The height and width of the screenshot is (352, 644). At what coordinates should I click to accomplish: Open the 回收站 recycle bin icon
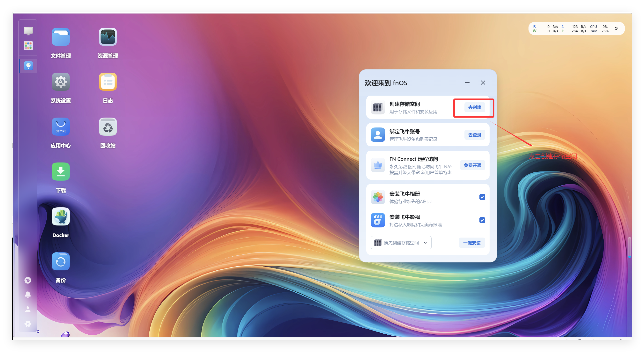click(108, 127)
